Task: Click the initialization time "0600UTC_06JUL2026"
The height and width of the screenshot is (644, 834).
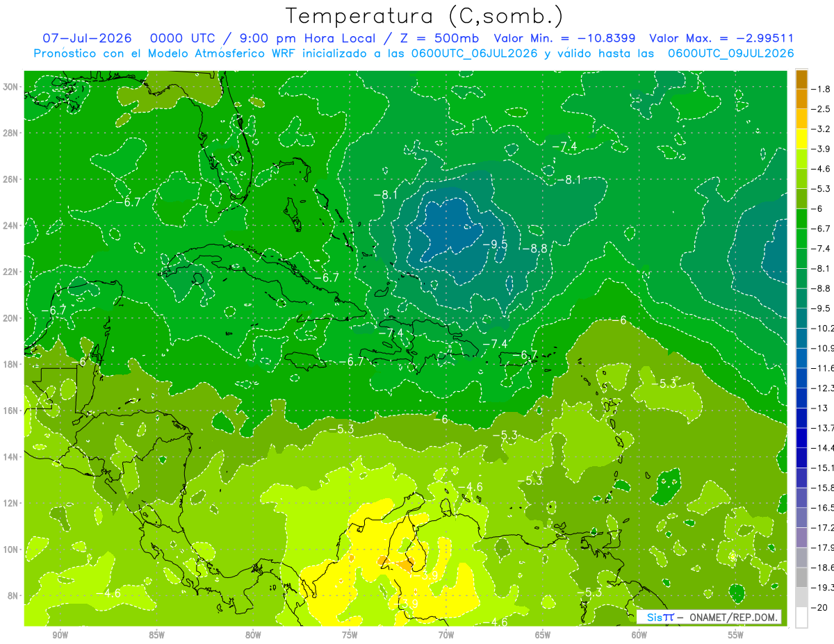Action: [x=474, y=53]
